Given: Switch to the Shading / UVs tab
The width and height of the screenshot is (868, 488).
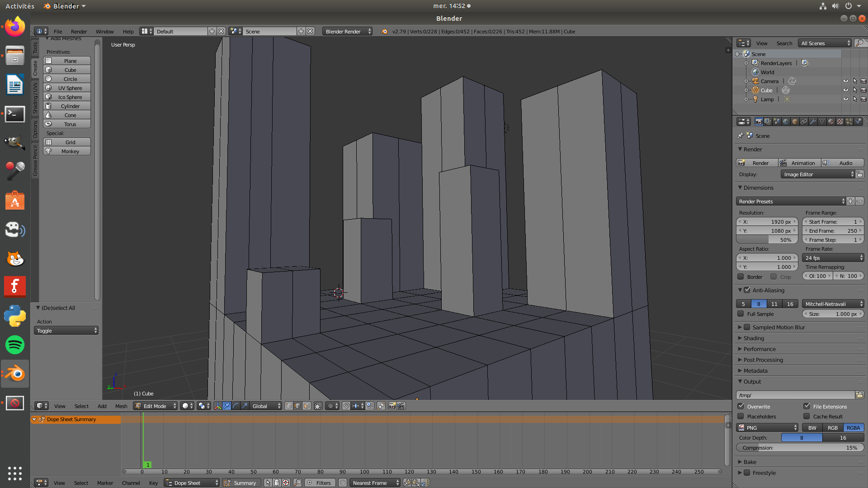Looking at the screenshot, I should [x=35, y=98].
